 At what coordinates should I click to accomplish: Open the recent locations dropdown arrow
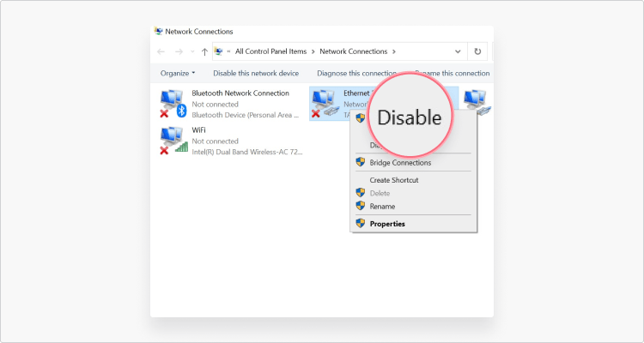pyautogui.click(x=192, y=51)
